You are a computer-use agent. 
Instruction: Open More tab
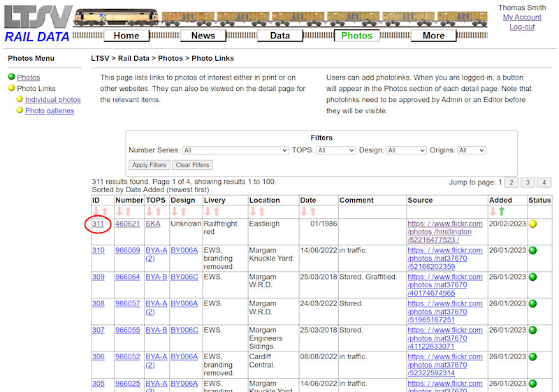434,36
